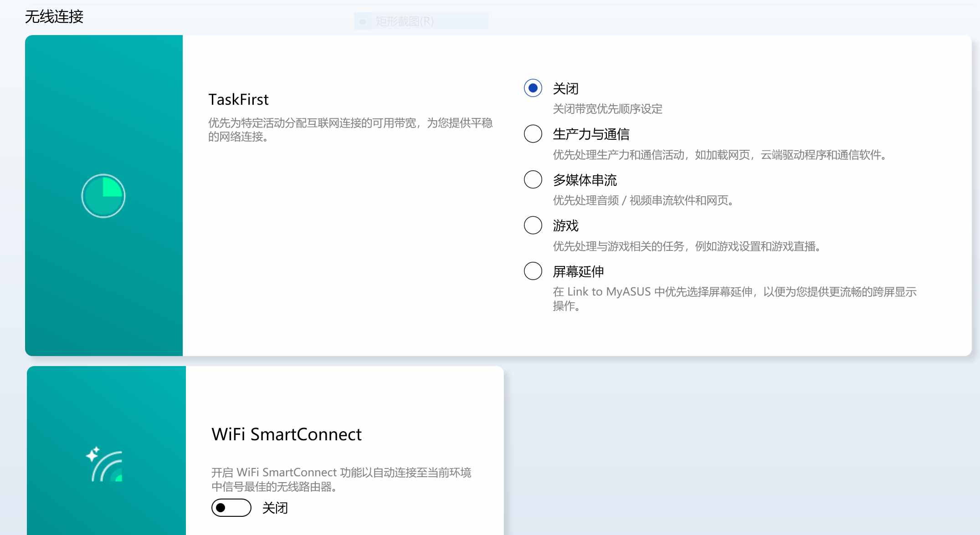Image resolution: width=980 pixels, height=535 pixels.
Task: Choose the 生产力与通信 radio option
Action: 533,134
